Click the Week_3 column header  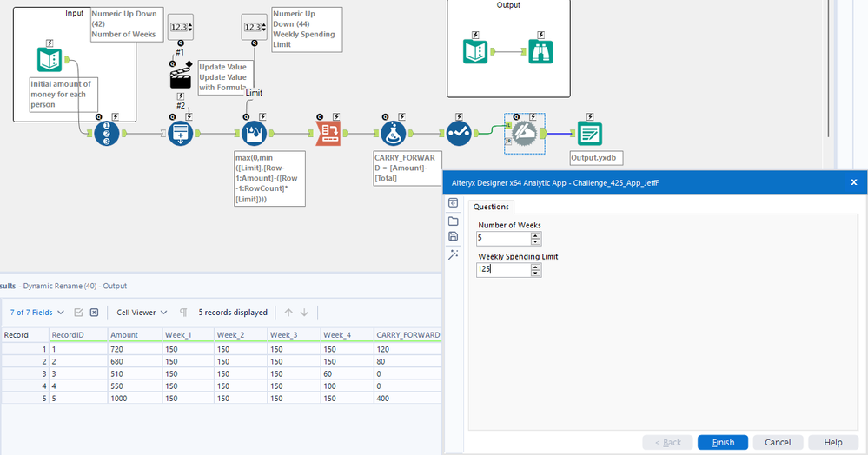pyautogui.click(x=294, y=335)
